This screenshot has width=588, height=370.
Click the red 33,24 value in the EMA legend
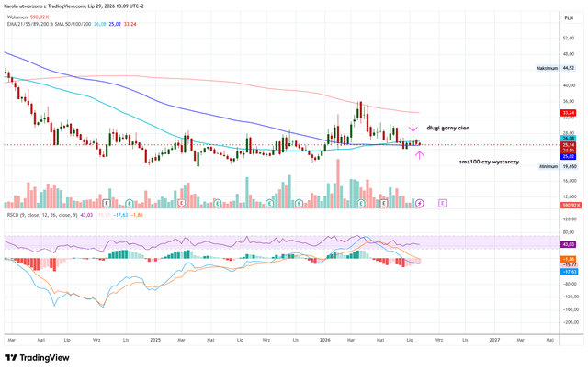coord(130,24)
